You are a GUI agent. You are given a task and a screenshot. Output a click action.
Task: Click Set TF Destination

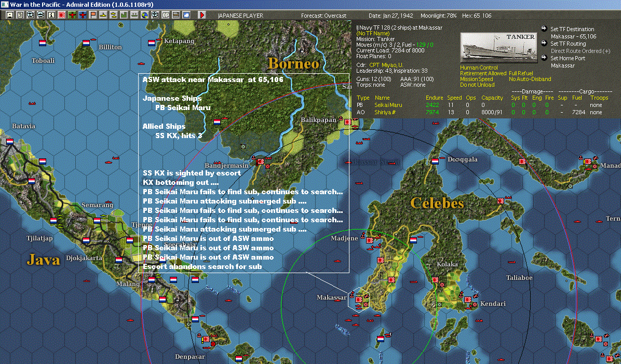tap(572, 29)
